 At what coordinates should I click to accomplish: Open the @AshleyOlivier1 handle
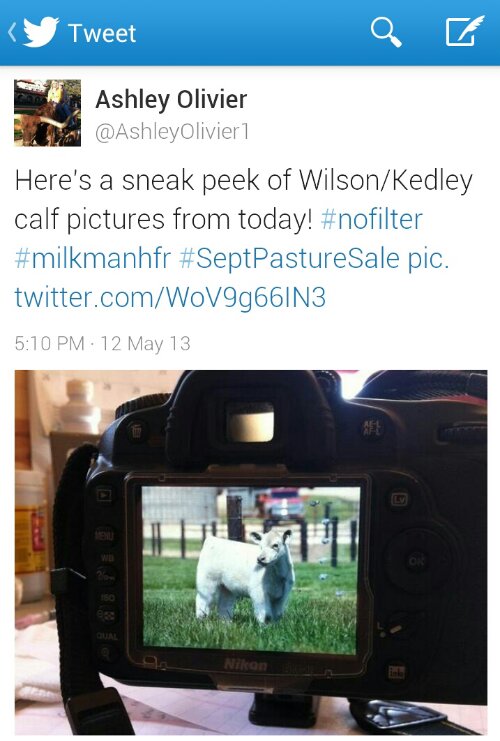click(172, 132)
